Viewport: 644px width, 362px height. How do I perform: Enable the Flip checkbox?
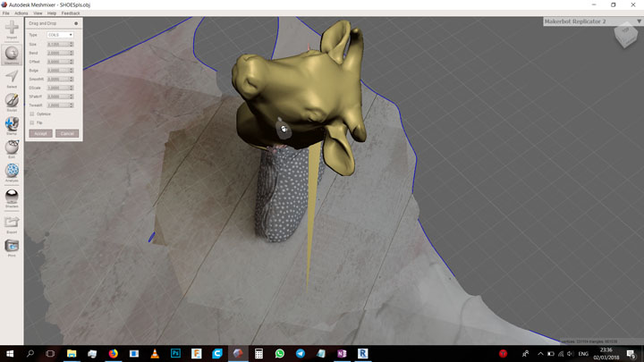point(32,122)
